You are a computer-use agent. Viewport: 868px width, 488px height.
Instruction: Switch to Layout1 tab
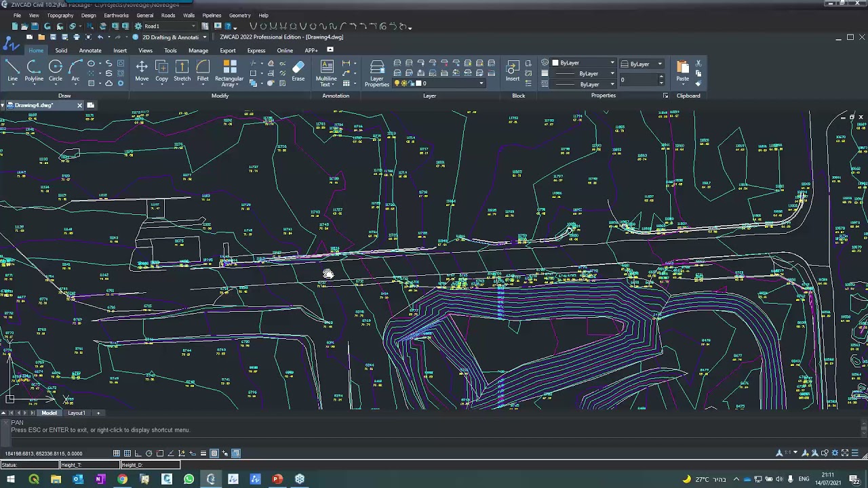pos(76,413)
